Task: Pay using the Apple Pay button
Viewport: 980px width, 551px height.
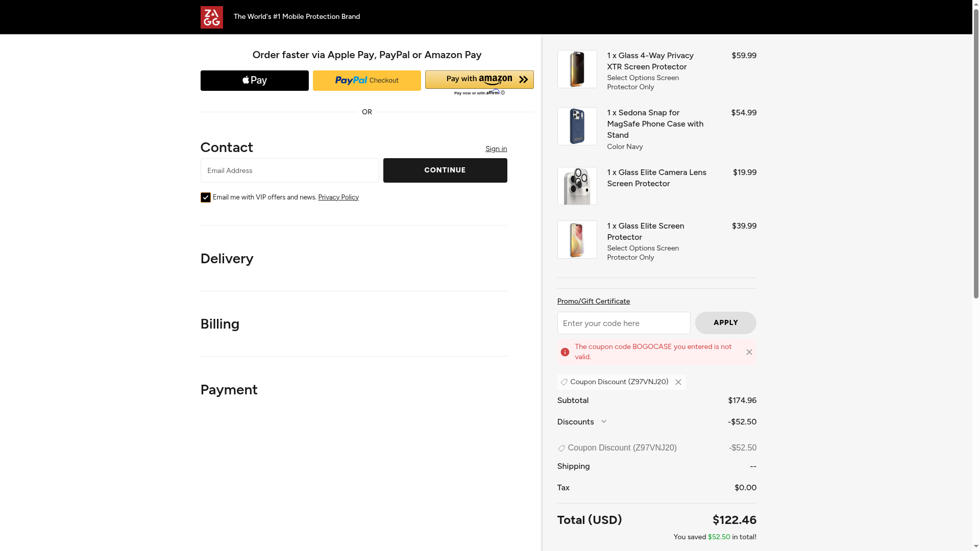Action: point(254,81)
